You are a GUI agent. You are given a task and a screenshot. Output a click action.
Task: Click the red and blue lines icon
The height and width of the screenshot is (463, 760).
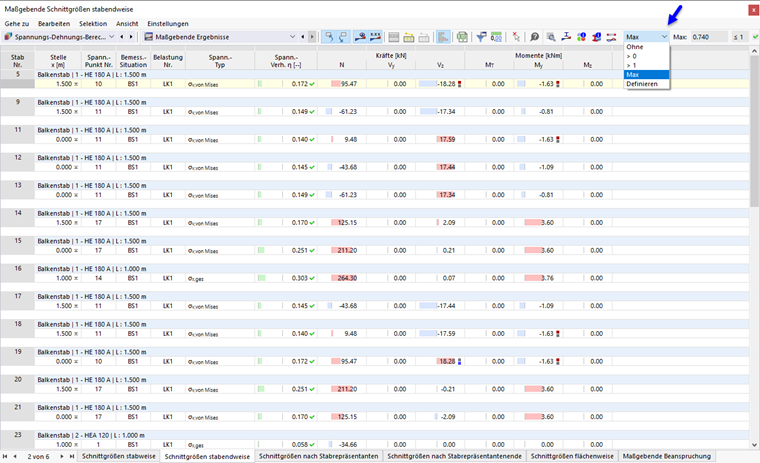(x=611, y=37)
